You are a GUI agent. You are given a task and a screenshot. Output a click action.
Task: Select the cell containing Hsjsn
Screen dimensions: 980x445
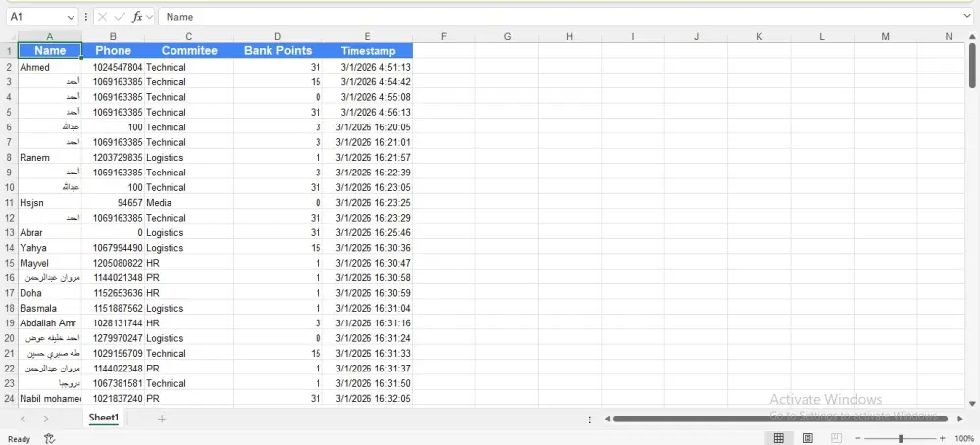(50, 203)
